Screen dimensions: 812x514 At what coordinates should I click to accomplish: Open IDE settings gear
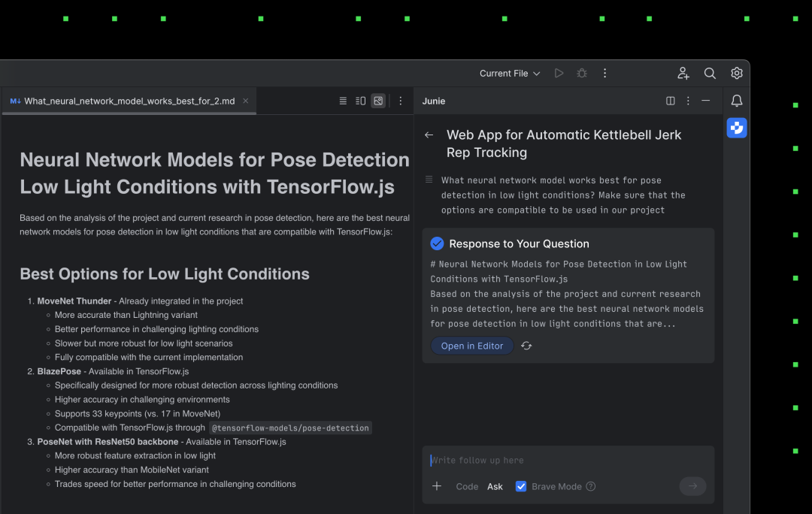pos(737,74)
